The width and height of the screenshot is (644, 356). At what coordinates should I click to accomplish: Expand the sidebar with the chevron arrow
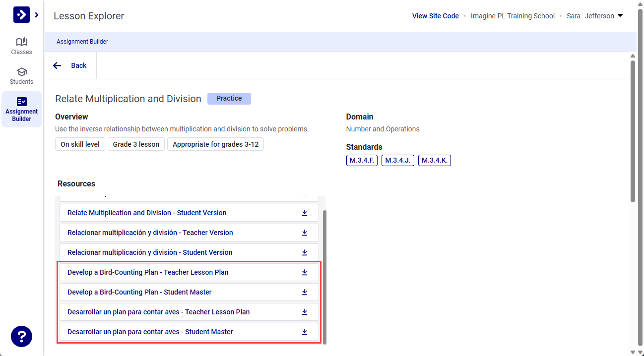37,15
